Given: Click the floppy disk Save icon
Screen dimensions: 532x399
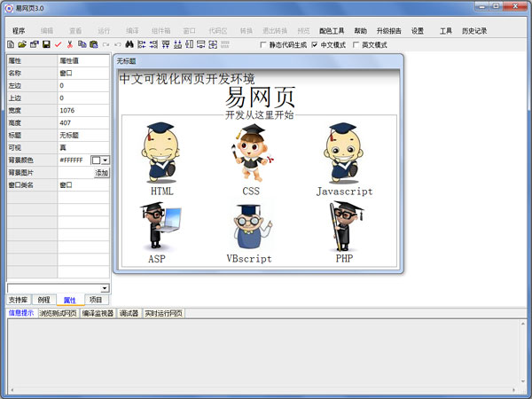Looking at the screenshot, I should [46, 44].
